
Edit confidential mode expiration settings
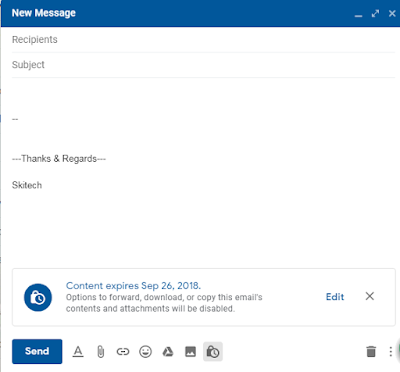point(335,297)
